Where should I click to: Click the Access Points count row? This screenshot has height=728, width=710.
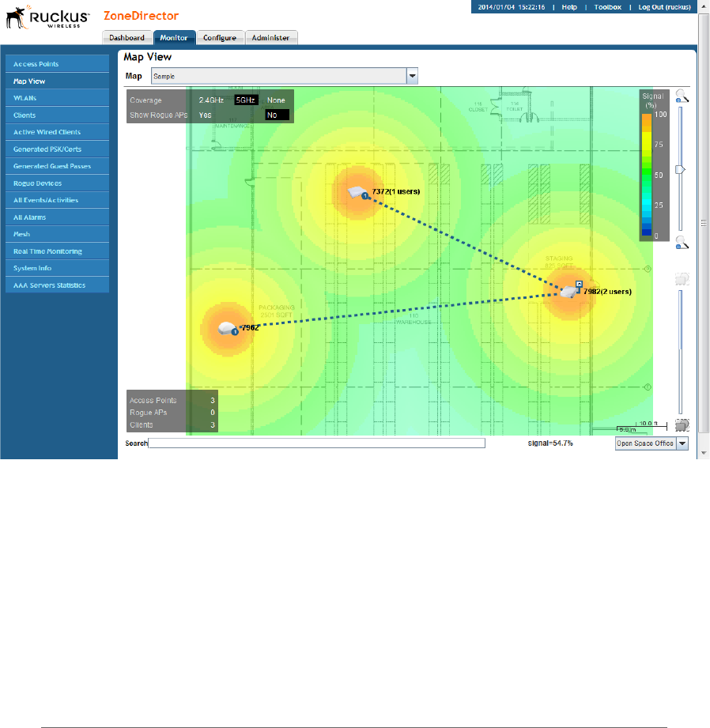pyautogui.click(x=172, y=400)
